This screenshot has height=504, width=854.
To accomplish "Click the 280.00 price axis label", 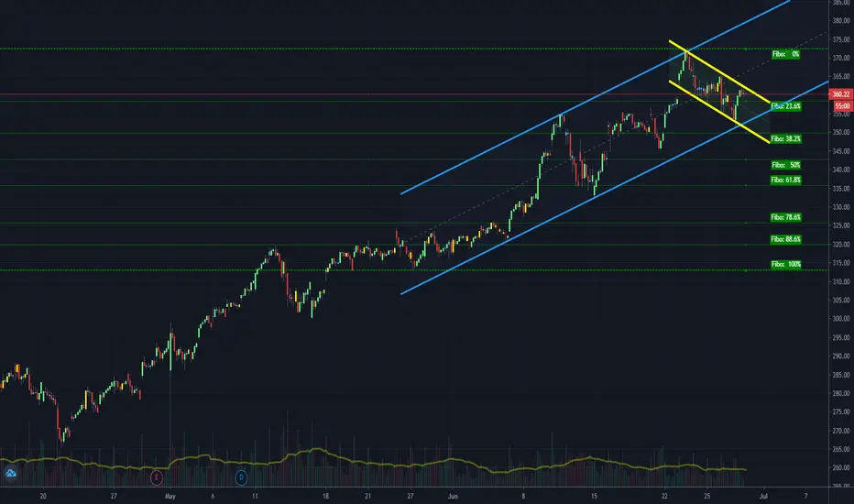I will (841, 393).
